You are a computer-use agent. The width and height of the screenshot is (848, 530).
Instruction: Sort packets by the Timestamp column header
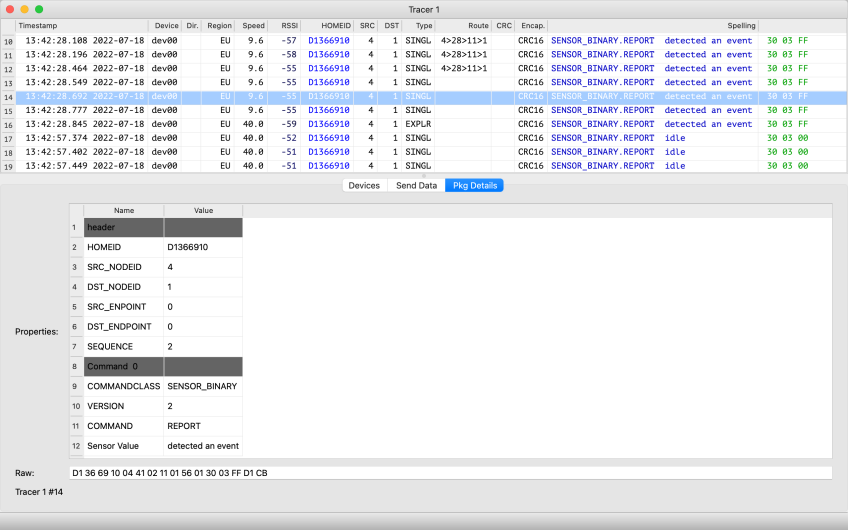coord(38,25)
